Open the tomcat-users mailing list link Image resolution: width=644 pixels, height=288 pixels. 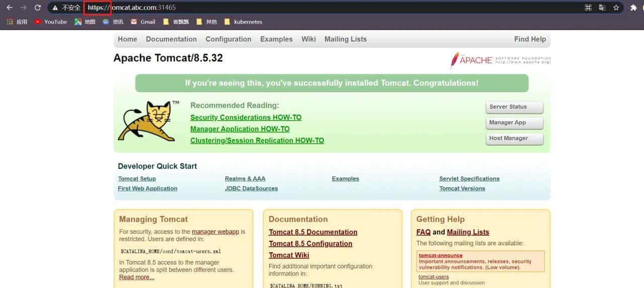coord(434,277)
